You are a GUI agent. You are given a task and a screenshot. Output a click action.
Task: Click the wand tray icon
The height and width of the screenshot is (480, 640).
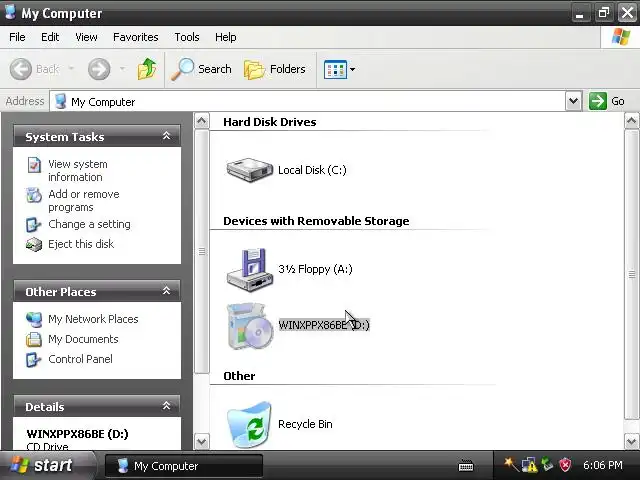[511, 464]
